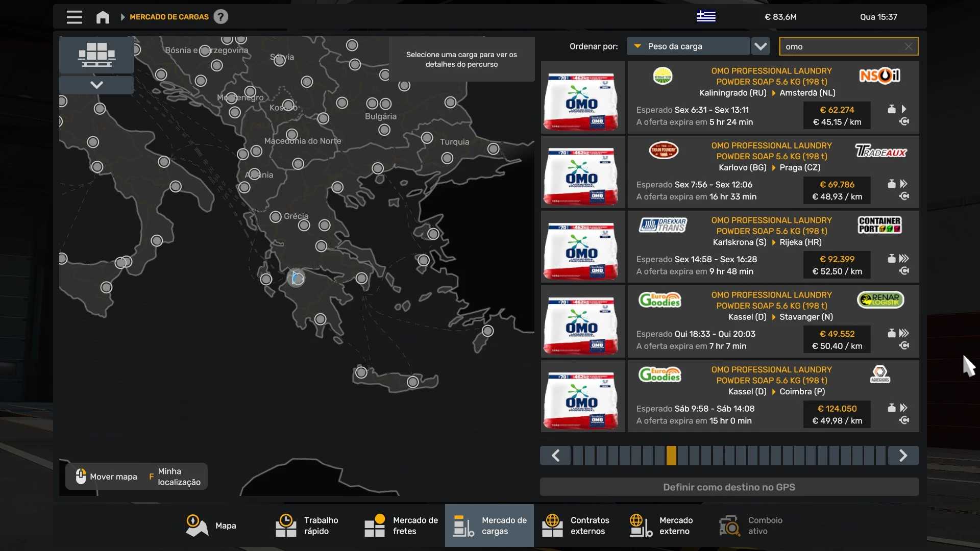Image resolution: width=980 pixels, height=551 pixels.
Task: Jump to the first page marker
Action: 578,456
